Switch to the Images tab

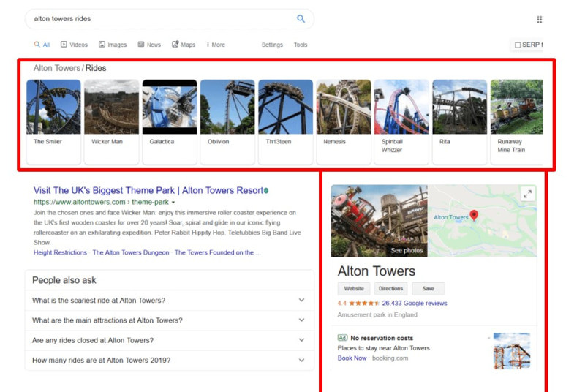pos(113,45)
